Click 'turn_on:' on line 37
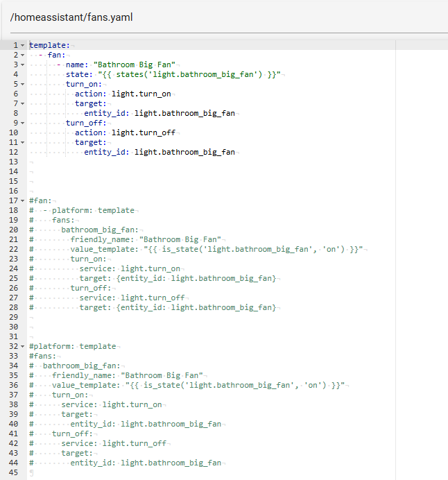Viewport: 448px width, 480px height. tap(70, 395)
